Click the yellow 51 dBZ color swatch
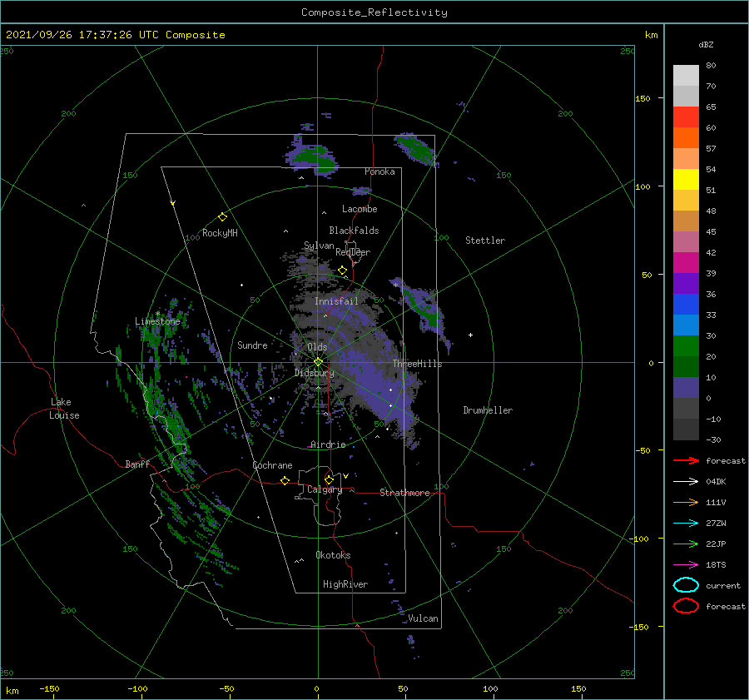 [686, 180]
